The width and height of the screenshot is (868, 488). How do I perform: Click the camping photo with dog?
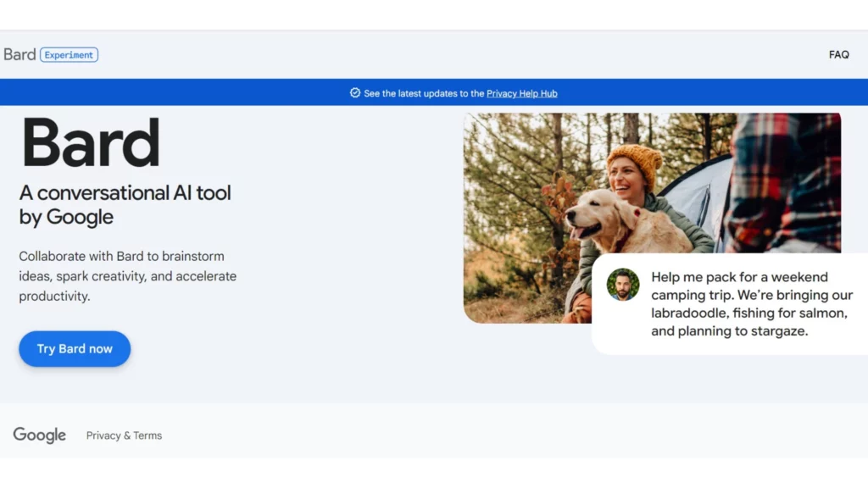pos(652,218)
